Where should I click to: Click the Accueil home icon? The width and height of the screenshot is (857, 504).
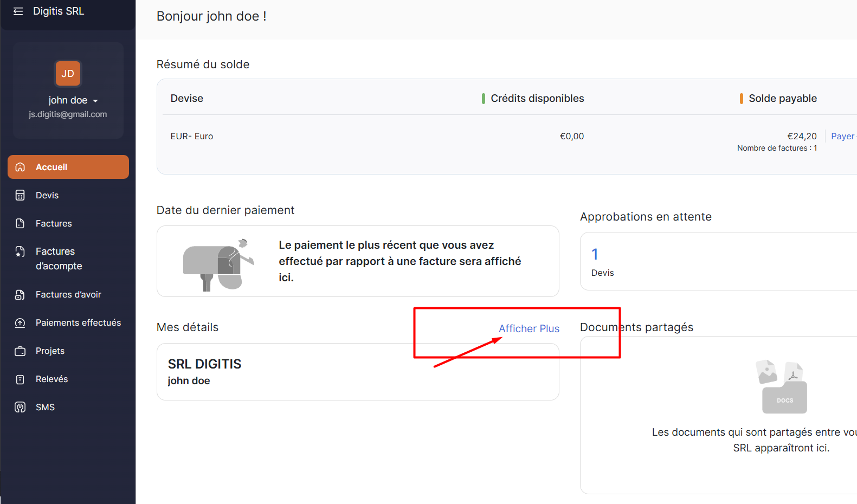point(20,167)
